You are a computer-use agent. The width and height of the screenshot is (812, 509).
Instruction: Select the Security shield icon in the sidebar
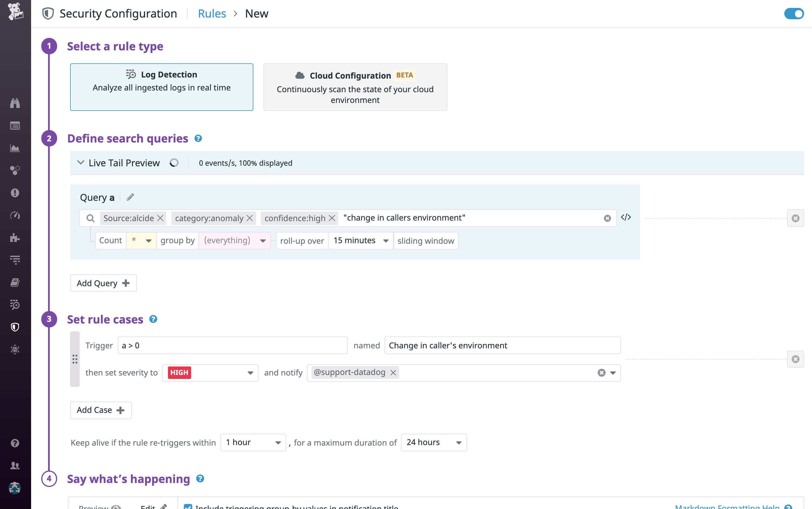[15, 327]
